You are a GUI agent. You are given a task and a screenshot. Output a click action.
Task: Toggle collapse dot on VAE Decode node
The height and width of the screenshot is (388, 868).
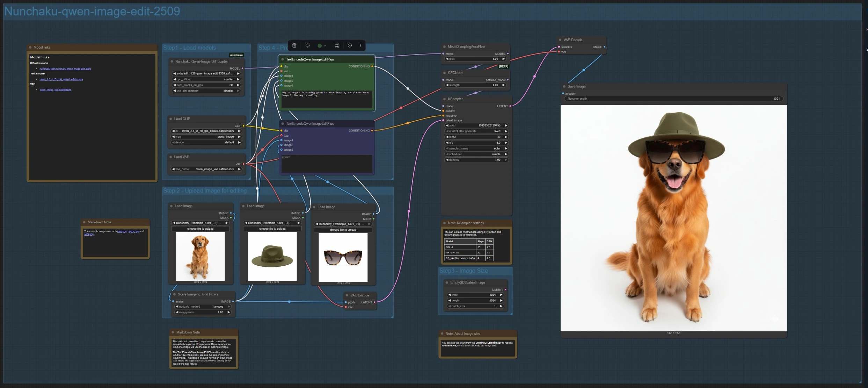click(x=560, y=40)
